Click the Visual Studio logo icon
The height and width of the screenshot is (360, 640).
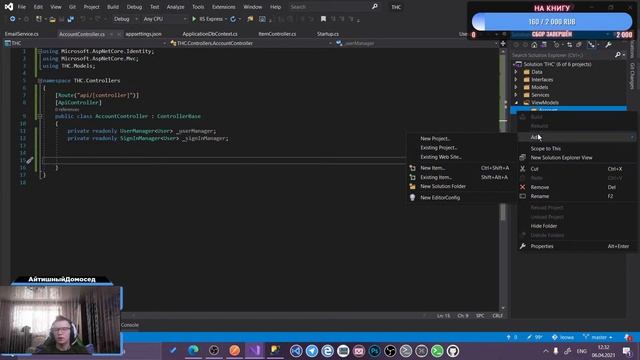9,7
